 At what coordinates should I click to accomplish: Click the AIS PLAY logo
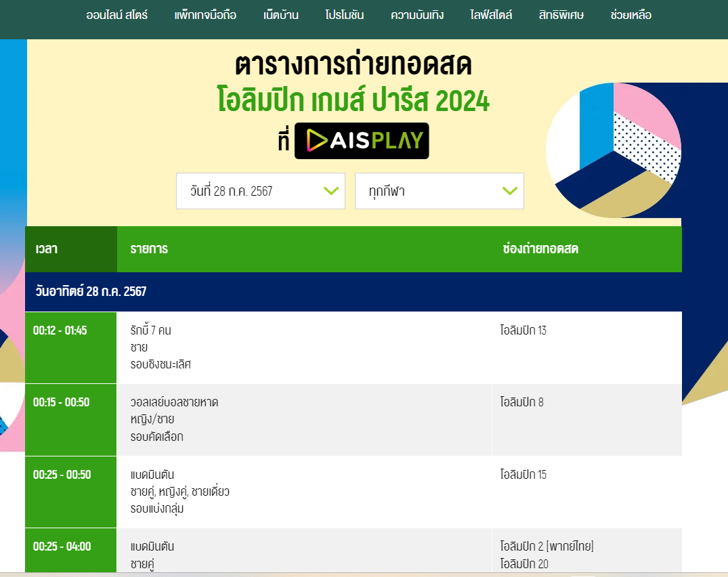click(362, 141)
